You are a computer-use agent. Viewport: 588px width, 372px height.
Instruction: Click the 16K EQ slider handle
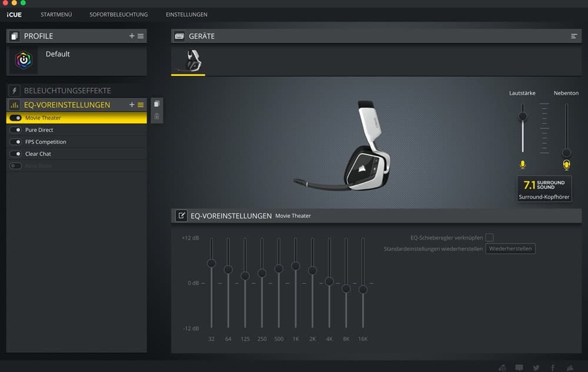(363, 290)
